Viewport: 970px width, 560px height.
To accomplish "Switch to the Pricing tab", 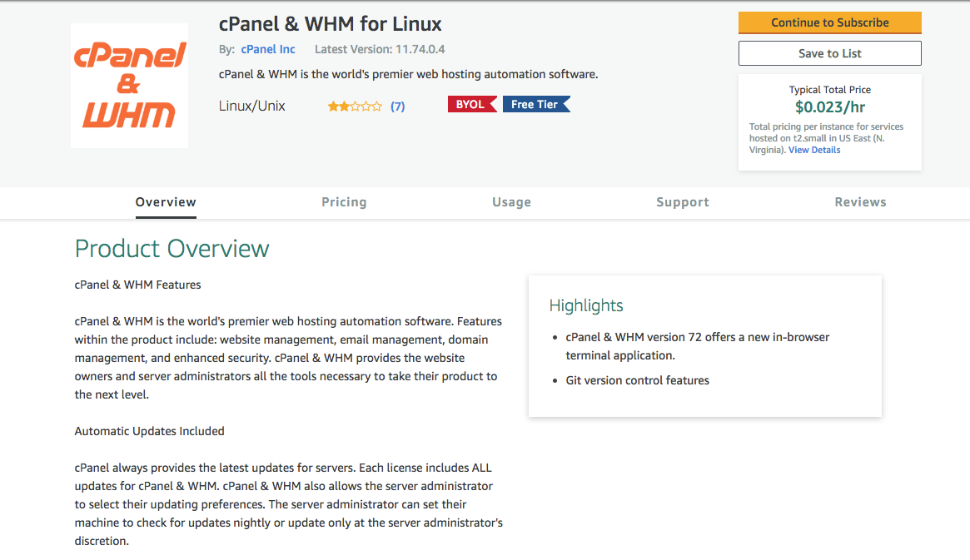I will point(344,201).
